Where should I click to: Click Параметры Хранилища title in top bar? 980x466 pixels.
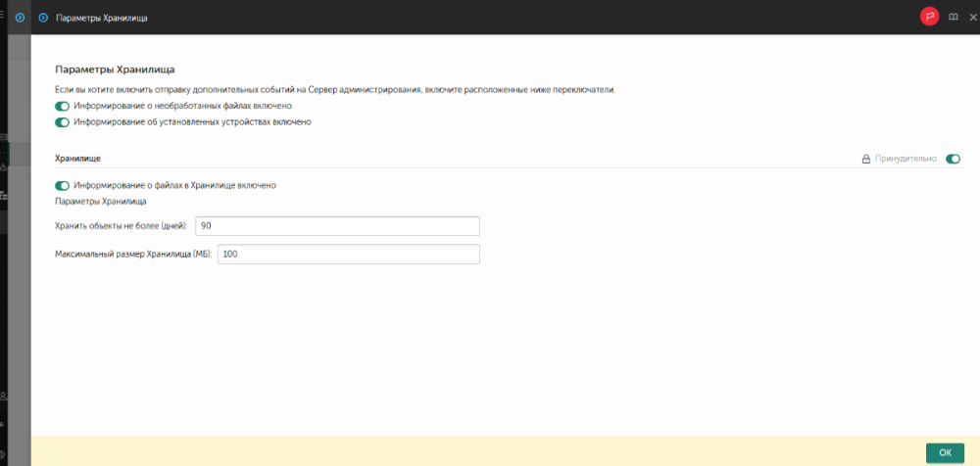(102, 19)
